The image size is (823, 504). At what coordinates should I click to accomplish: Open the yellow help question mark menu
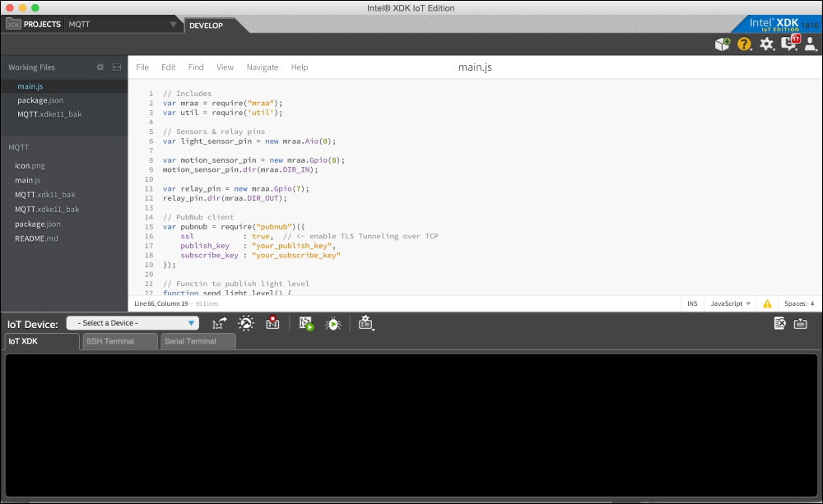pyautogui.click(x=744, y=44)
